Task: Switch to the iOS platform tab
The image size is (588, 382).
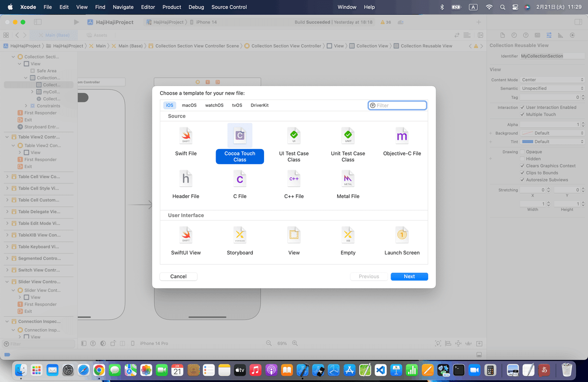Action: [x=170, y=105]
